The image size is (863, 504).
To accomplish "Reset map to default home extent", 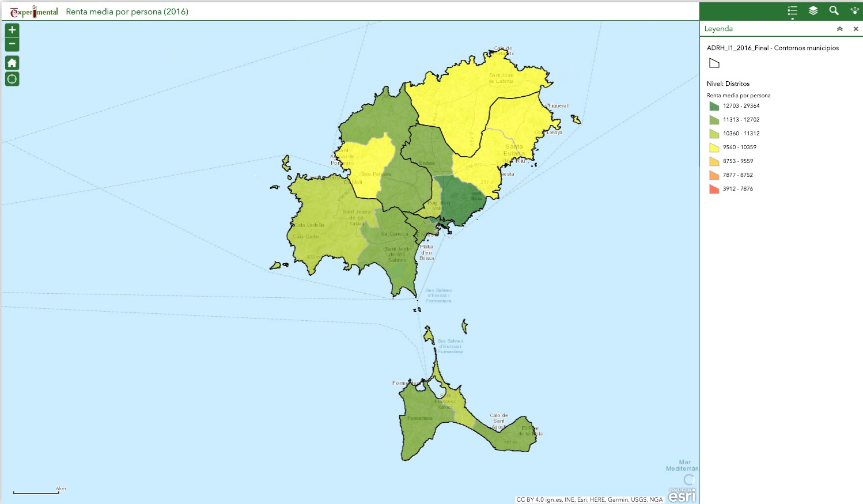I will 12,63.
